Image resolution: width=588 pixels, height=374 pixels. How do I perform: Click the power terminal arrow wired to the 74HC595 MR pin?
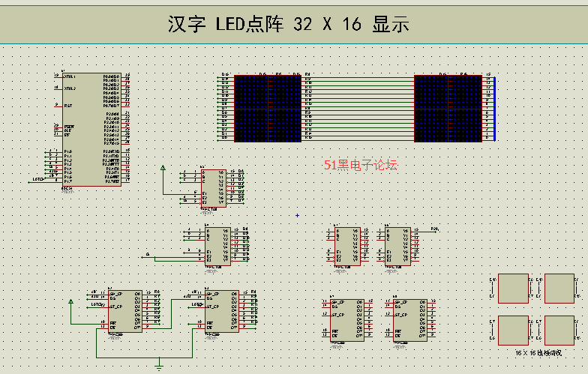point(70,302)
